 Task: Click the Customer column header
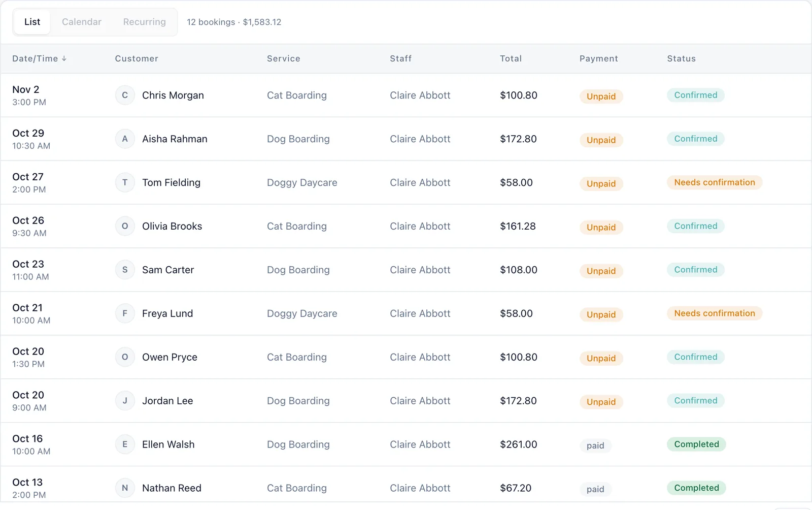(137, 58)
